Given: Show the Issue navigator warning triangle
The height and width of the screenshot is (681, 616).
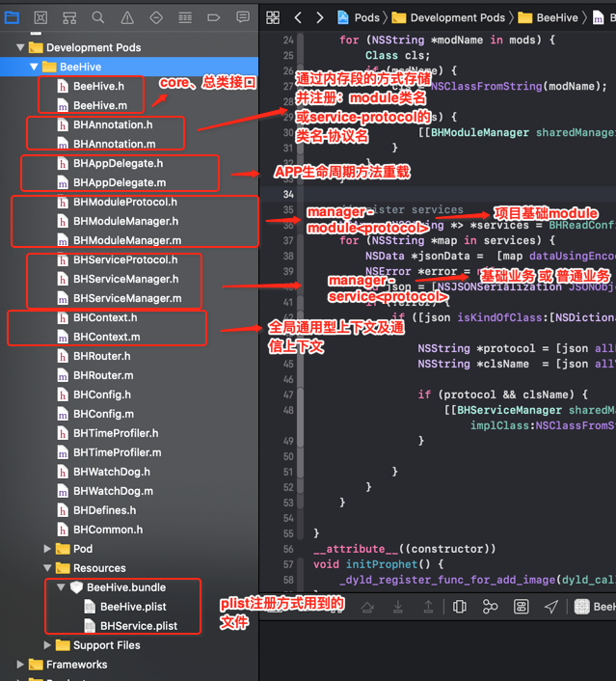Looking at the screenshot, I should 127,17.
